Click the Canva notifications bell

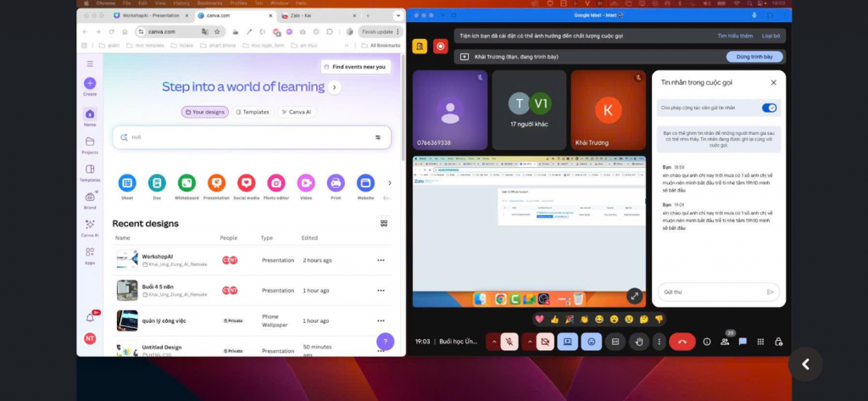click(x=90, y=317)
